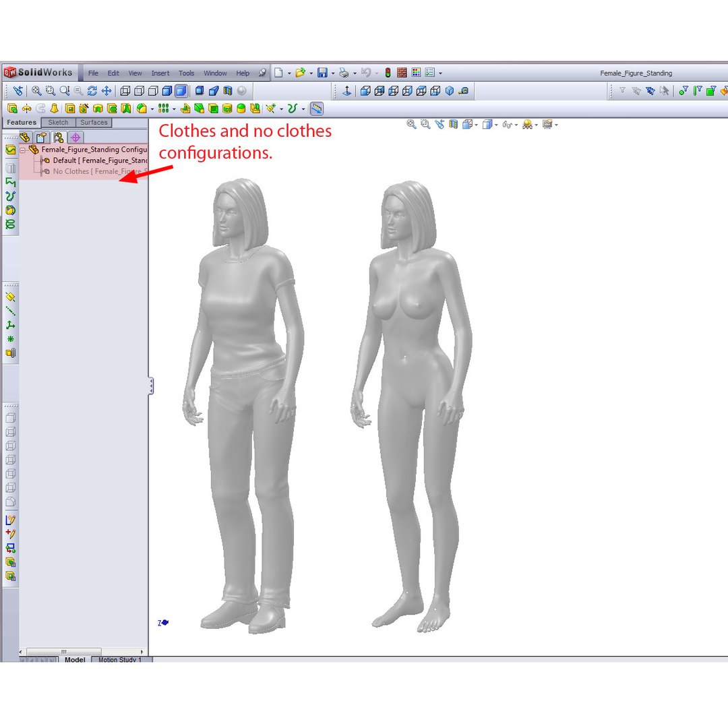The width and height of the screenshot is (728, 728).
Task: Open the FeatureManager design tree tab
Action: click(x=25, y=138)
